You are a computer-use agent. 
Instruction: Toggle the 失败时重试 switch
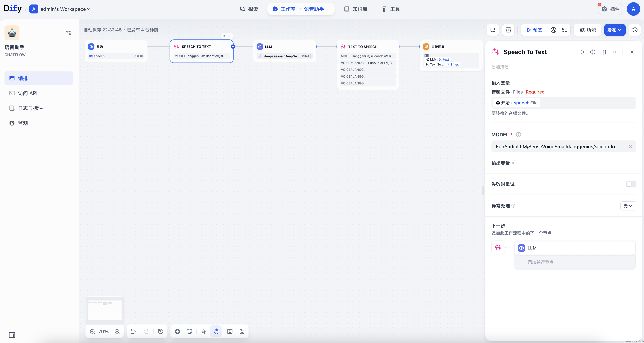click(631, 184)
